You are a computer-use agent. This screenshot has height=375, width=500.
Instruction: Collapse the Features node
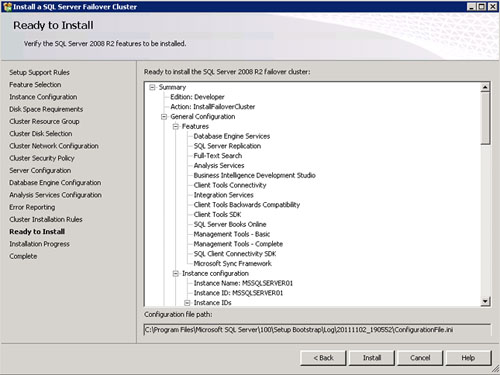(176, 127)
